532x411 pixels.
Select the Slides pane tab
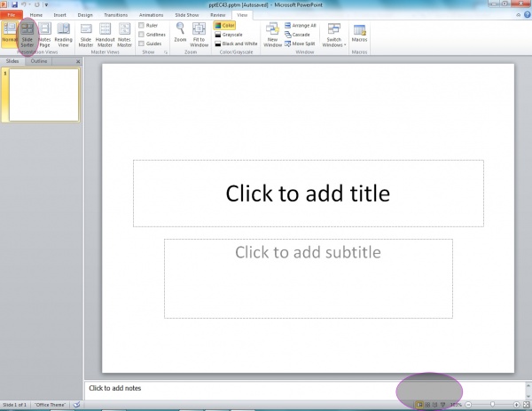pos(12,61)
